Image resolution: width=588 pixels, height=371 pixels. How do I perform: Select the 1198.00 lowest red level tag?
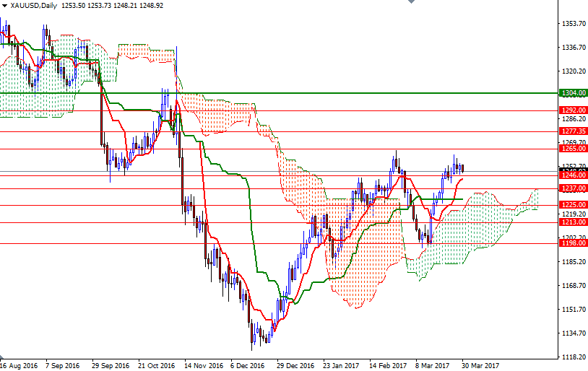pyautogui.click(x=573, y=243)
